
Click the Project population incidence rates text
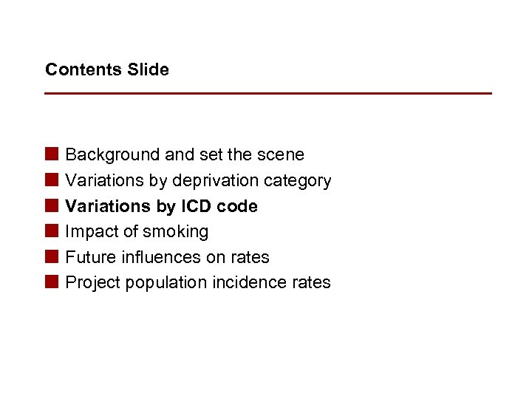pos(198,282)
